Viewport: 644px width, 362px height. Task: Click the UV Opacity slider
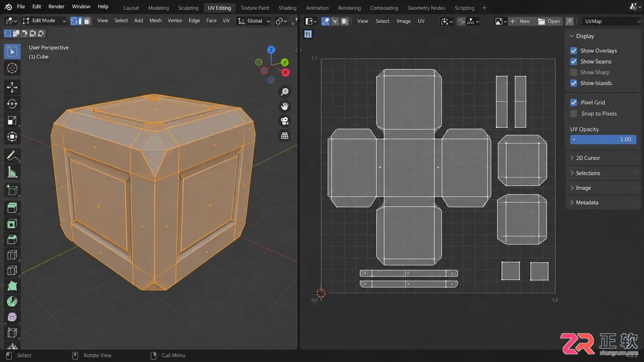pos(603,139)
